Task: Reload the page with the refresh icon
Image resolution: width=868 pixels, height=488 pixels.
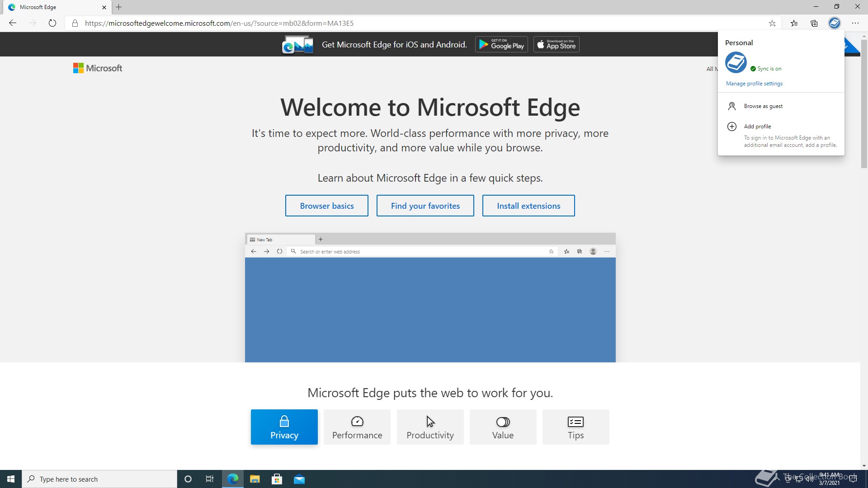Action: pyautogui.click(x=52, y=23)
